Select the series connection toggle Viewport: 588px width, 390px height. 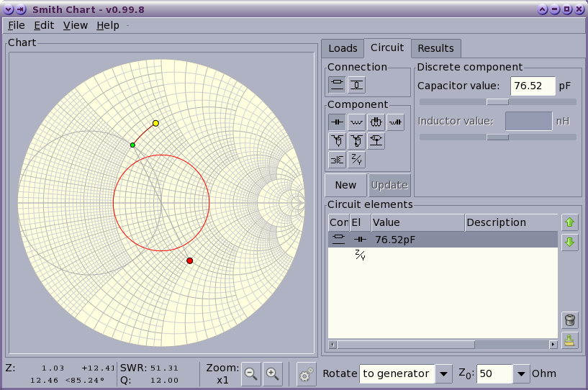(337, 84)
